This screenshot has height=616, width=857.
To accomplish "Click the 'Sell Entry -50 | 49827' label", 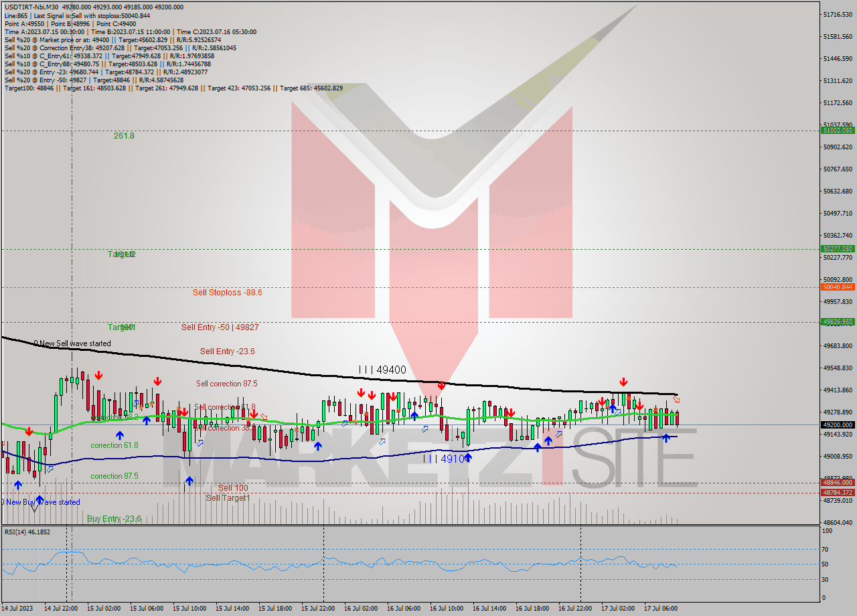I will coord(220,327).
